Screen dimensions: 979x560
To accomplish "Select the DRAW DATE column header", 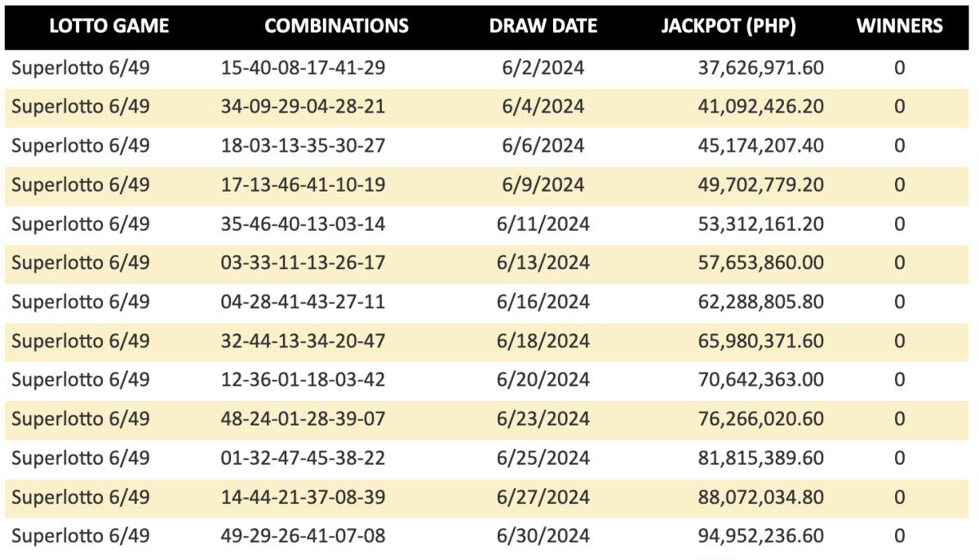I will coord(543,26).
